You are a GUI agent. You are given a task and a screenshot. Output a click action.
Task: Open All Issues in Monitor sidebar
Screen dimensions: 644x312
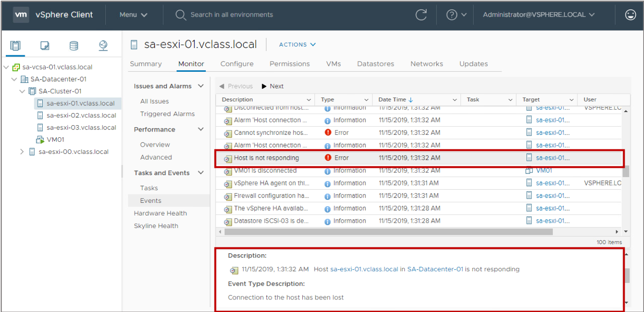(155, 101)
